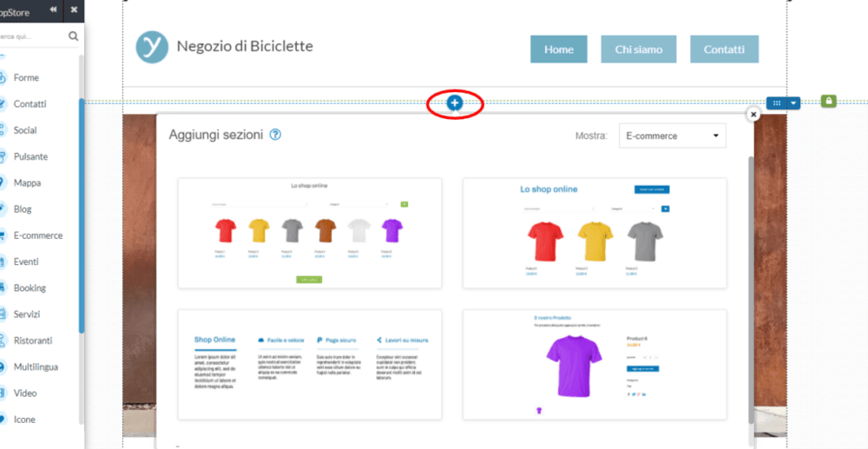
Task: Collapse the sidebar with double-arrow icon
Action: point(53,10)
